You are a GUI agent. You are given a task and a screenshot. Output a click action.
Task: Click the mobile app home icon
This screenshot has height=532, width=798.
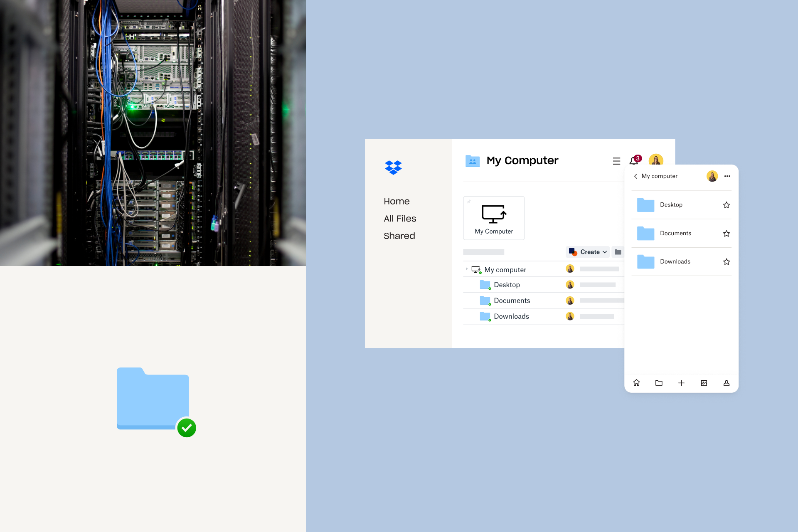tap(636, 382)
